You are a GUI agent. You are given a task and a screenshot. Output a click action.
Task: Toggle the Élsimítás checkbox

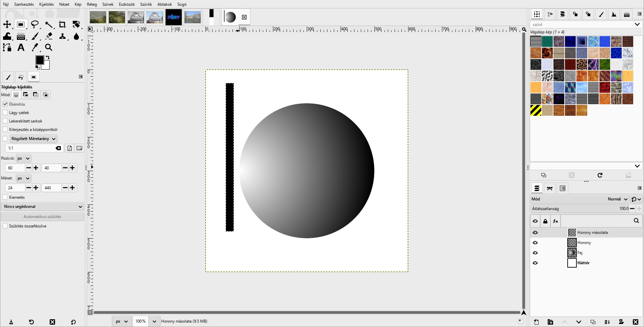(5, 104)
